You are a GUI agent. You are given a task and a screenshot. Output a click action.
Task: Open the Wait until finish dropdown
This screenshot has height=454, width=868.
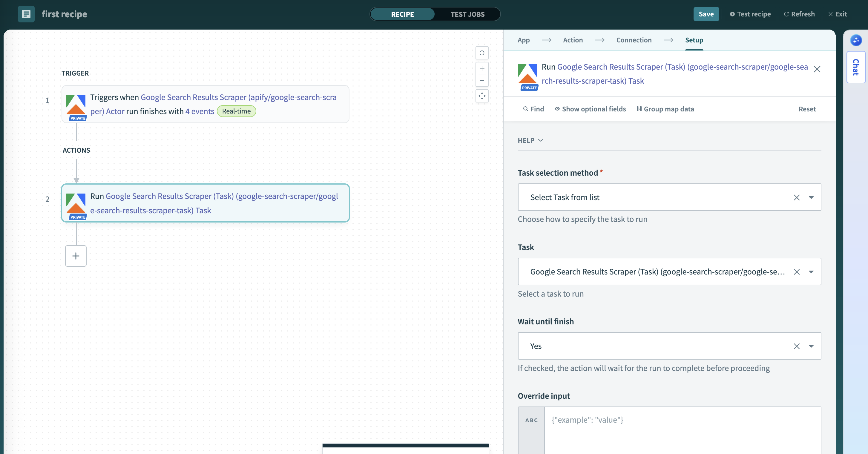point(812,346)
